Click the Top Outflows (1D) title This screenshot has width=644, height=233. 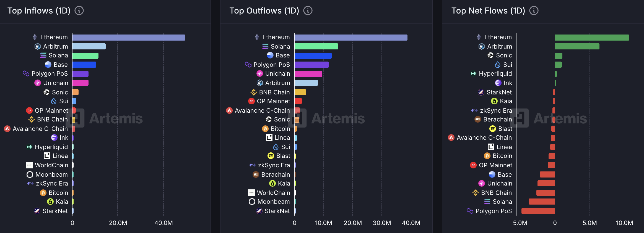tap(264, 10)
